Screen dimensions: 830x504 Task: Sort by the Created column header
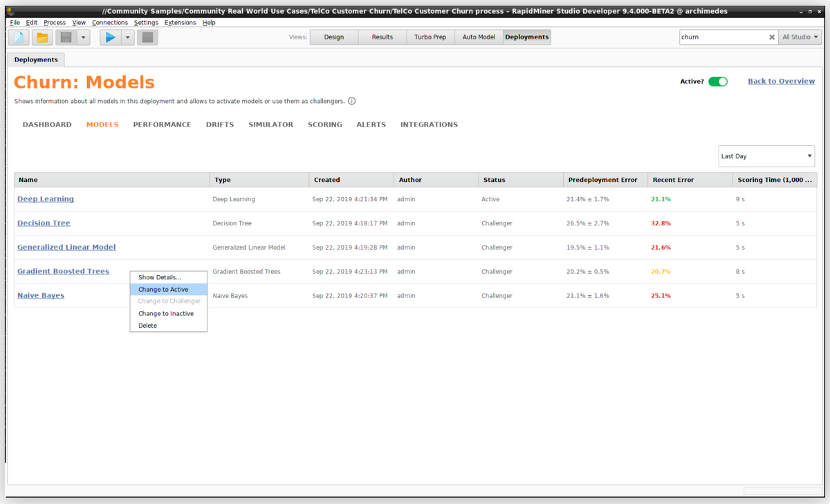(351, 180)
